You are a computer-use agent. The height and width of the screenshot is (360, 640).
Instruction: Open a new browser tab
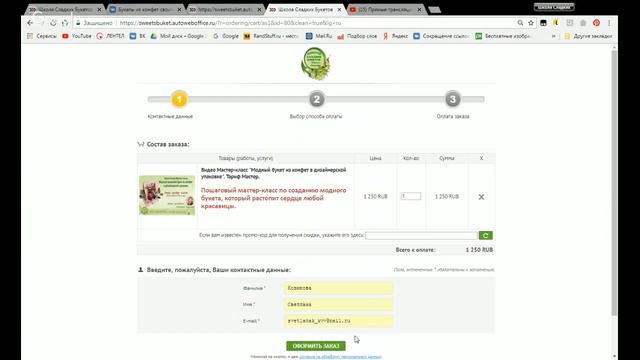click(x=435, y=9)
